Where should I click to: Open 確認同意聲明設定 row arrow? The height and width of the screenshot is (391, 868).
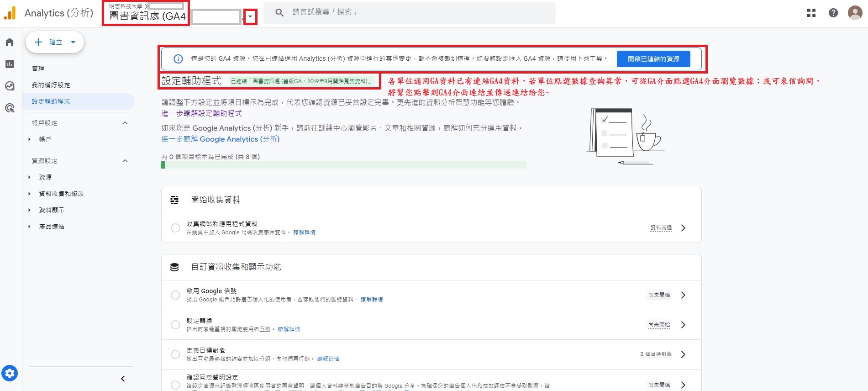(683, 385)
